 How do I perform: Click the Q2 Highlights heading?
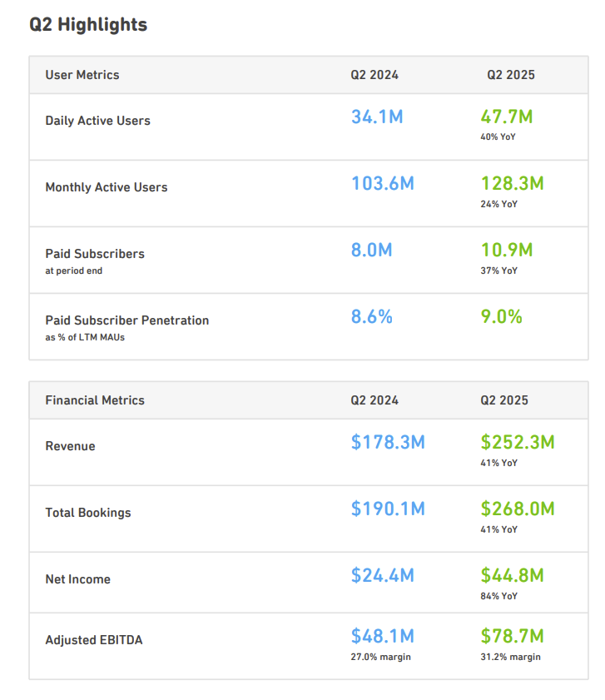pyautogui.click(x=88, y=25)
